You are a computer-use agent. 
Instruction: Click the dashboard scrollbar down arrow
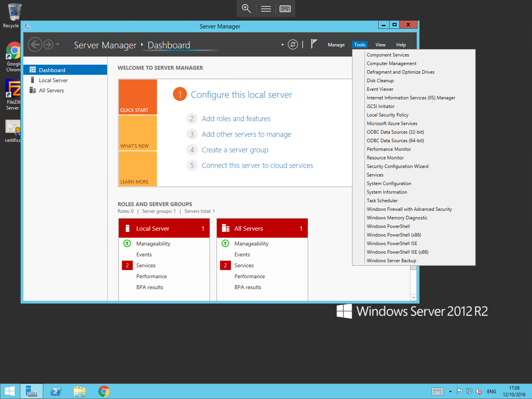pos(413,297)
